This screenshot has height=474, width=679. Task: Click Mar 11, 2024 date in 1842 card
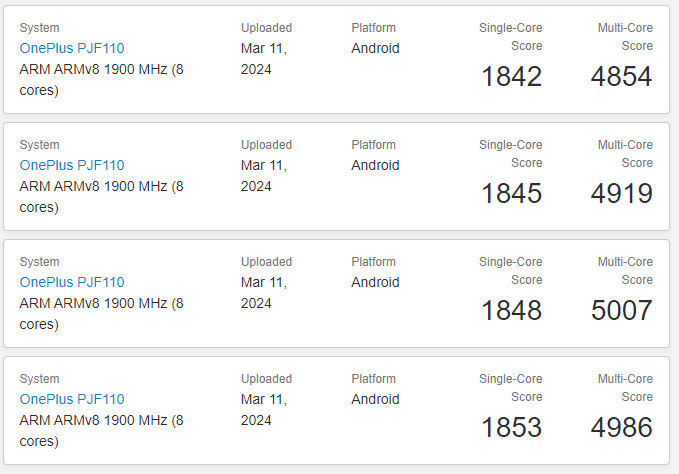264,58
